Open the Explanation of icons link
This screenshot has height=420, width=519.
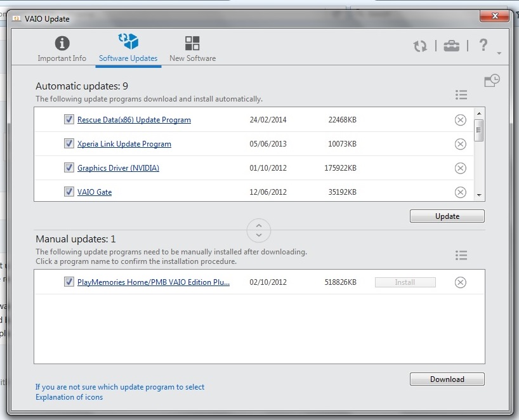pyautogui.click(x=69, y=397)
